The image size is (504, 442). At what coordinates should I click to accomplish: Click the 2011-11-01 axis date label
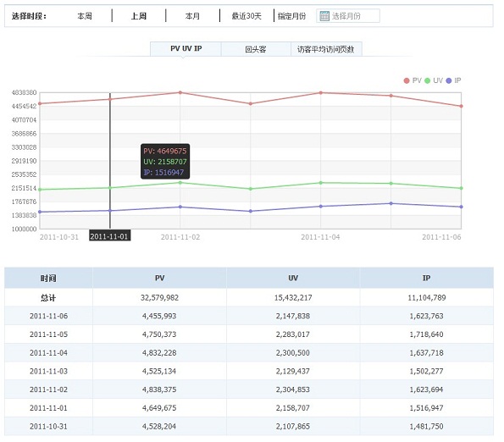coord(109,236)
